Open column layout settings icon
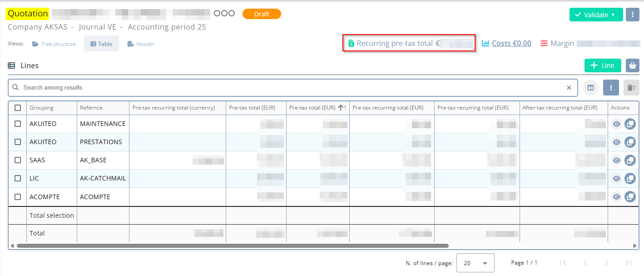 590,88
